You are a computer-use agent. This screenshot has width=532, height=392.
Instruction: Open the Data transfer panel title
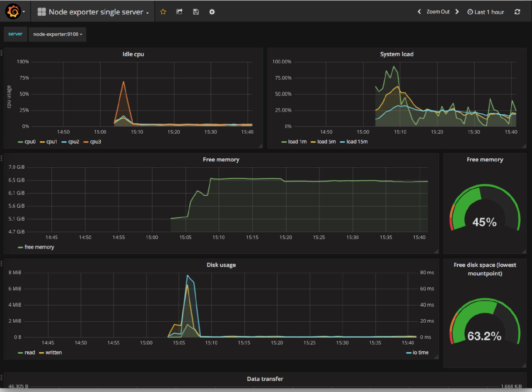tap(265, 379)
